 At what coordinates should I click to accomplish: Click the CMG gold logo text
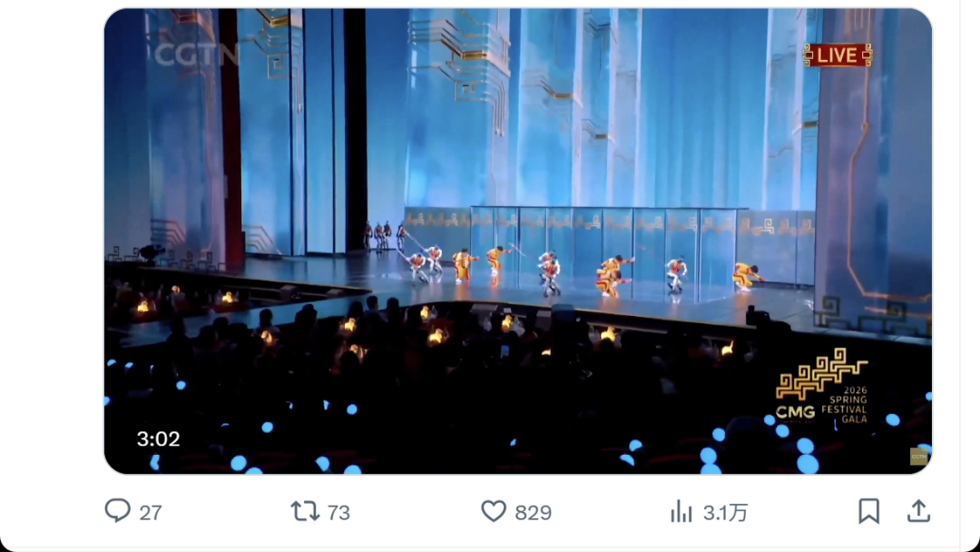(x=795, y=411)
